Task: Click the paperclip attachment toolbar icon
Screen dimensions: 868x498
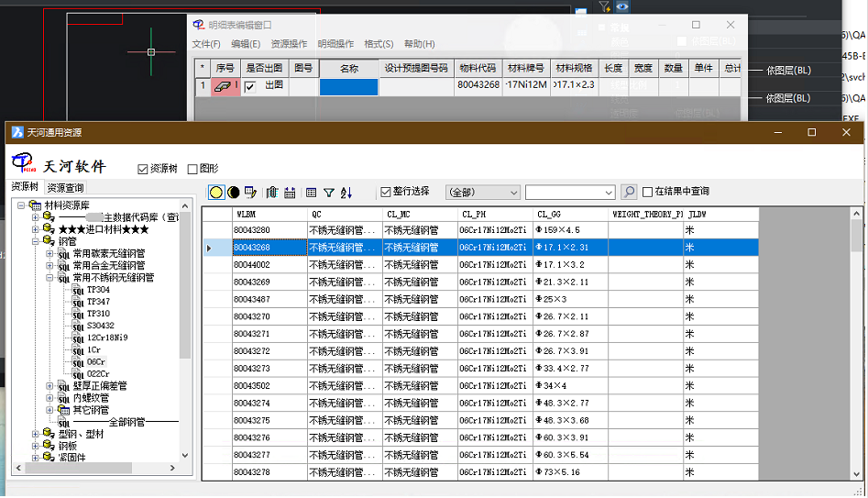Action: (x=272, y=193)
